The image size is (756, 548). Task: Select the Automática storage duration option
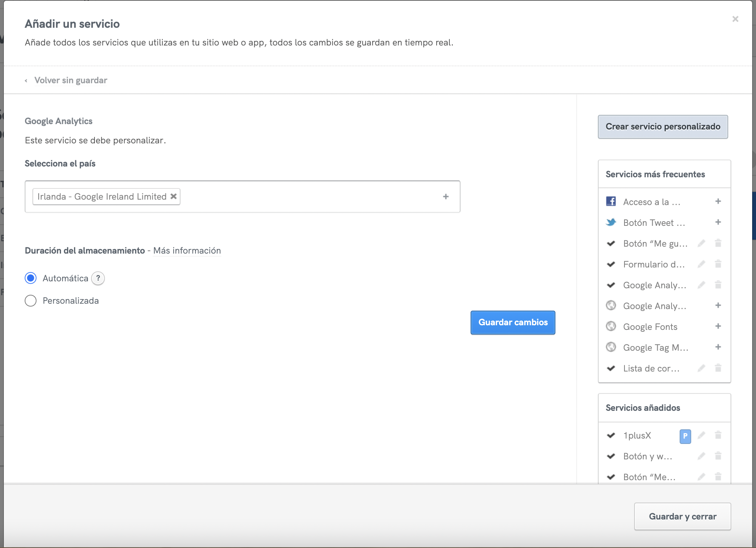(x=31, y=278)
